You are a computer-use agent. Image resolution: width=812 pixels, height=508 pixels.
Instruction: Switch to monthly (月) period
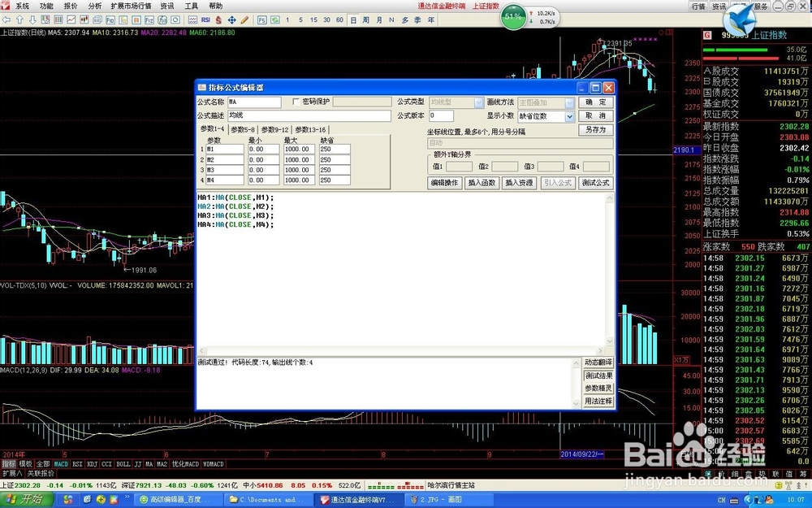pyautogui.click(x=378, y=20)
